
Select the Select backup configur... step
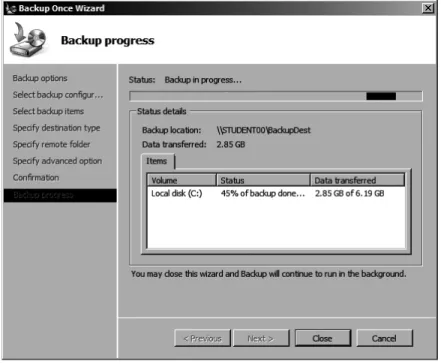point(58,95)
